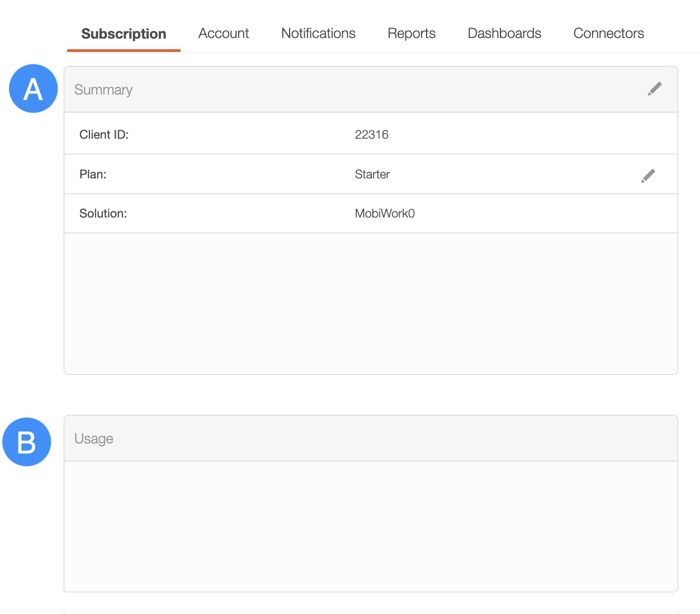Switch to the Account tab
Screen dimensions: 700x614
coord(224,34)
